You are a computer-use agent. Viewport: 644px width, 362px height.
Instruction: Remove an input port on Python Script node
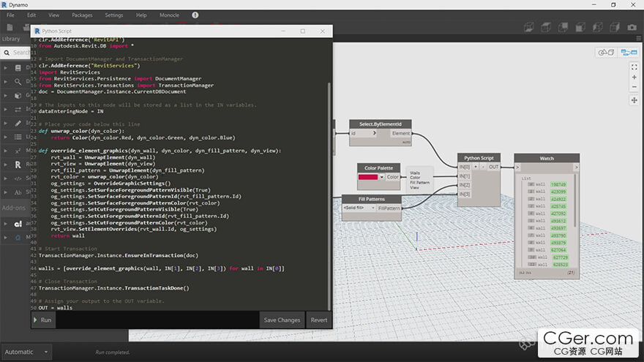(483, 167)
